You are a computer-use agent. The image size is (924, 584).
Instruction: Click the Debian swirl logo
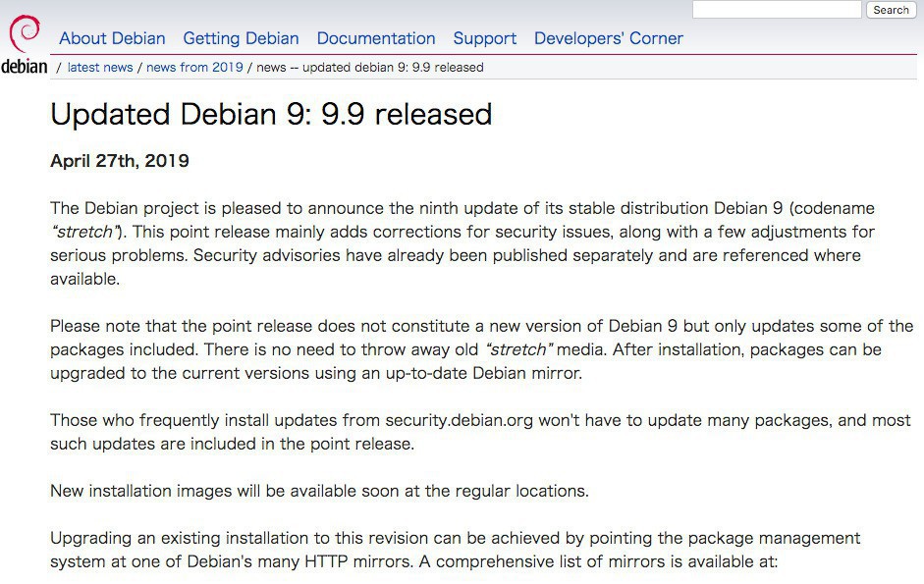point(24,32)
